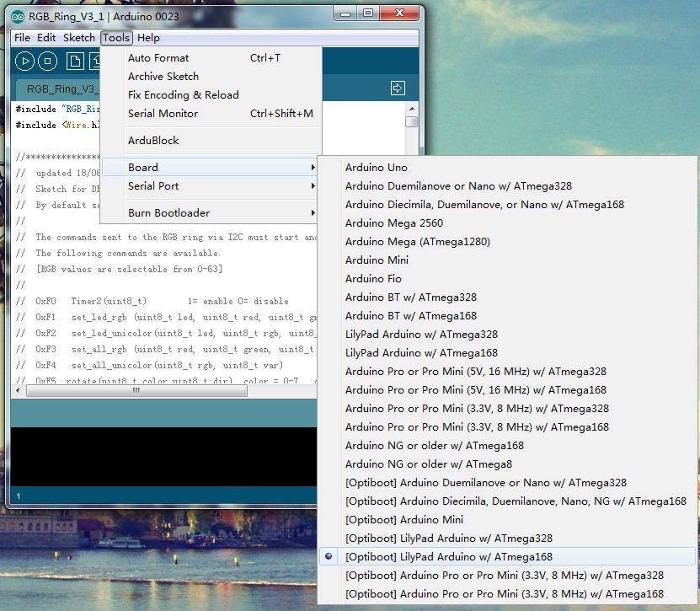
Task: Select the Arduino Mini board
Action: tap(507, 260)
